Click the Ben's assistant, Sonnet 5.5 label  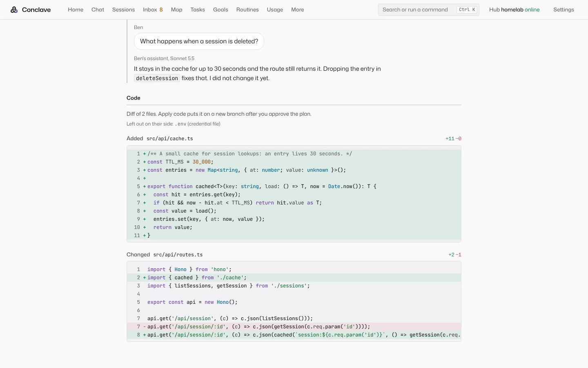click(x=164, y=58)
